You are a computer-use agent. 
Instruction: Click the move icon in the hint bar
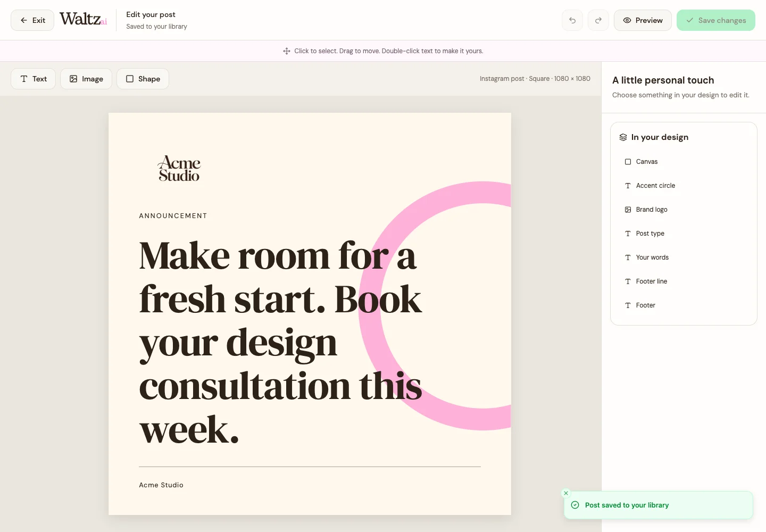287,51
